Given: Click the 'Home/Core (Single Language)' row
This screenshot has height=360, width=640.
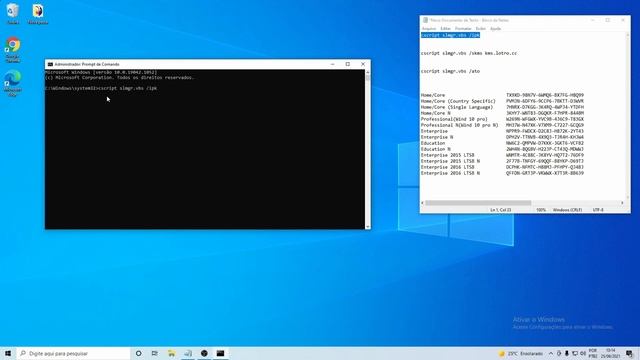Looking at the screenshot, I should click(x=502, y=107).
